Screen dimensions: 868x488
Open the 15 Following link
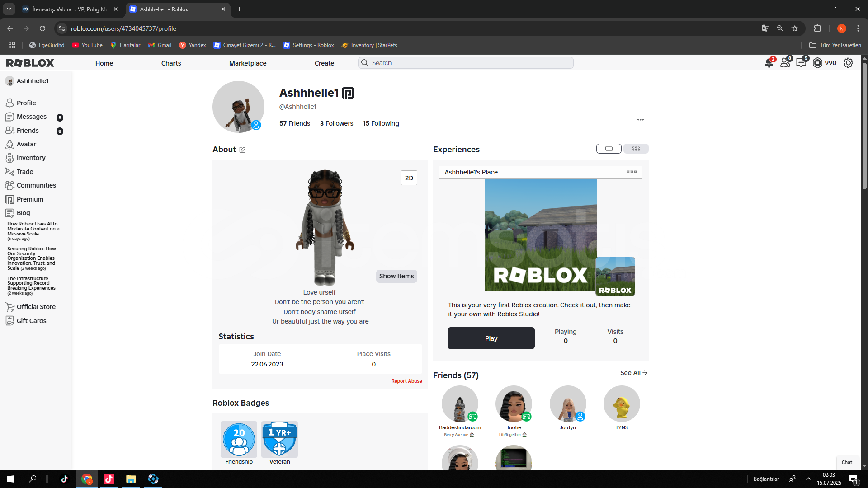381,123
